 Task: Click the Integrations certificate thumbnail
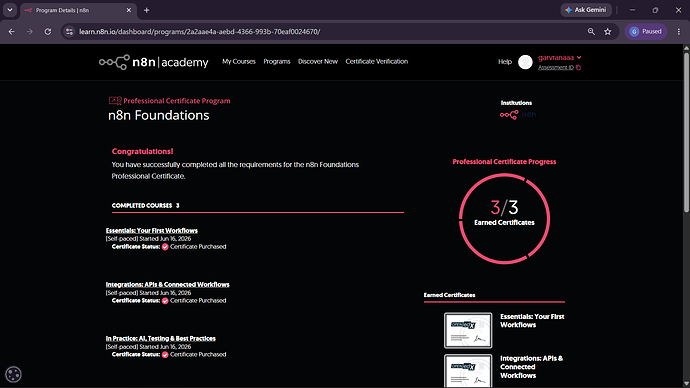(468, 370)
